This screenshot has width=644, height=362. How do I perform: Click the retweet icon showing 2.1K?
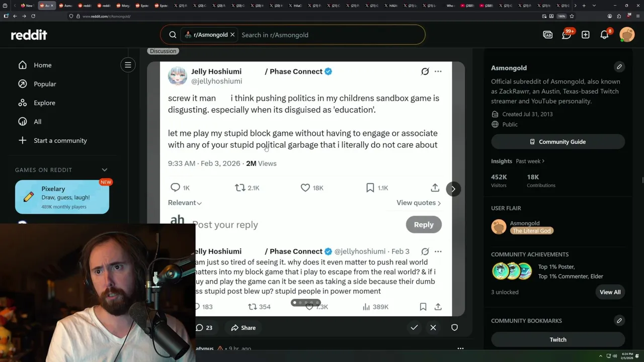[240, 188]
